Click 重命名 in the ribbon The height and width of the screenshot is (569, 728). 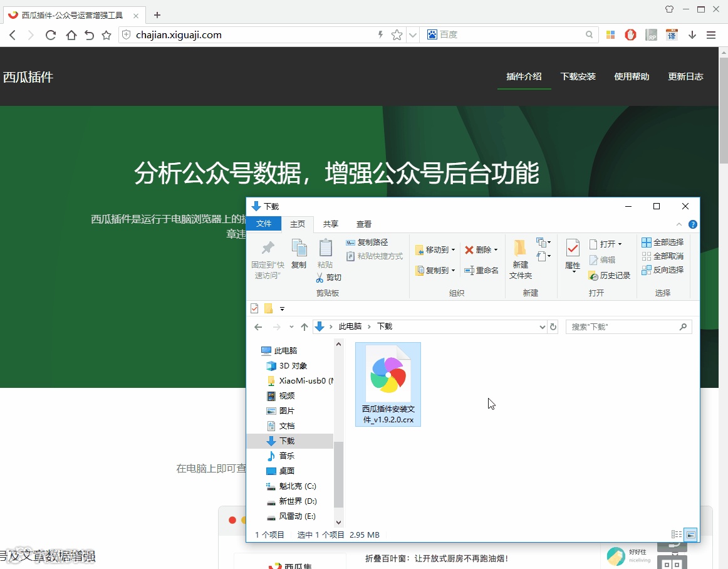coord(481,270)
